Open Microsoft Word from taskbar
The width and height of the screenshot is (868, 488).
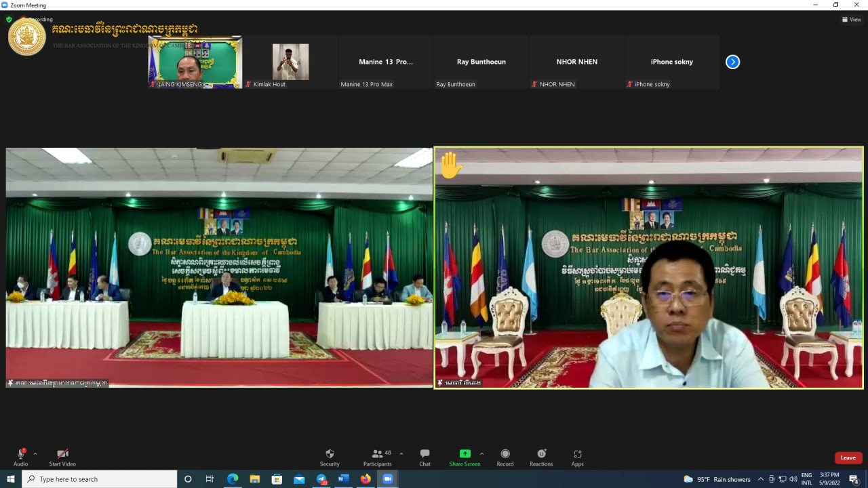click(x=343, y=479)
